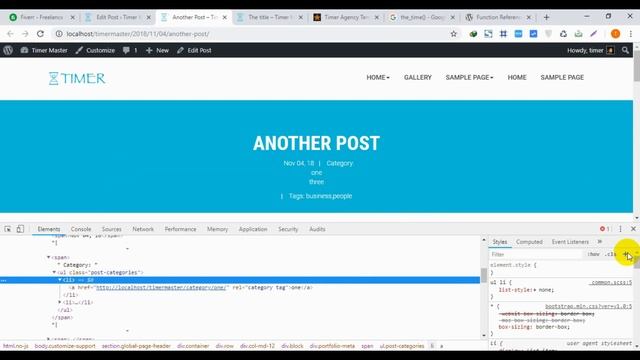Select section.global-page-header in breadcrumb bar

[136, 346]
